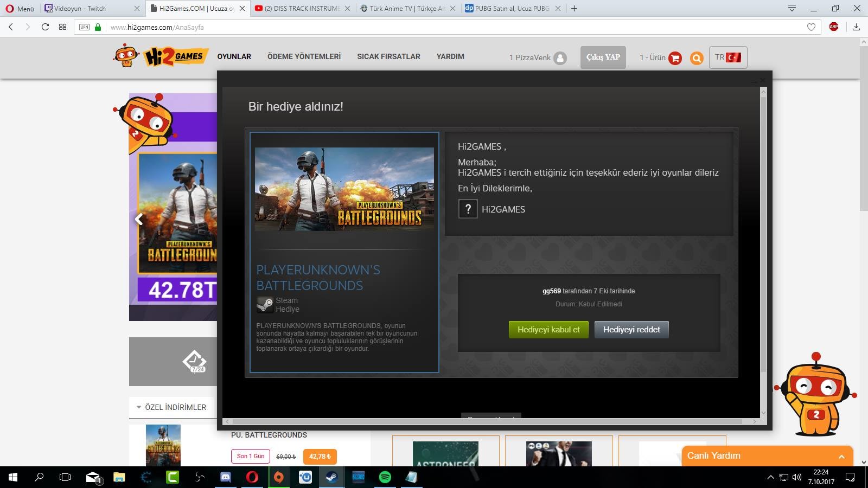This screenshot has height=488, width=868.
Task: Close the Videoyun - Twitch tab
Action: click(137, 8)
